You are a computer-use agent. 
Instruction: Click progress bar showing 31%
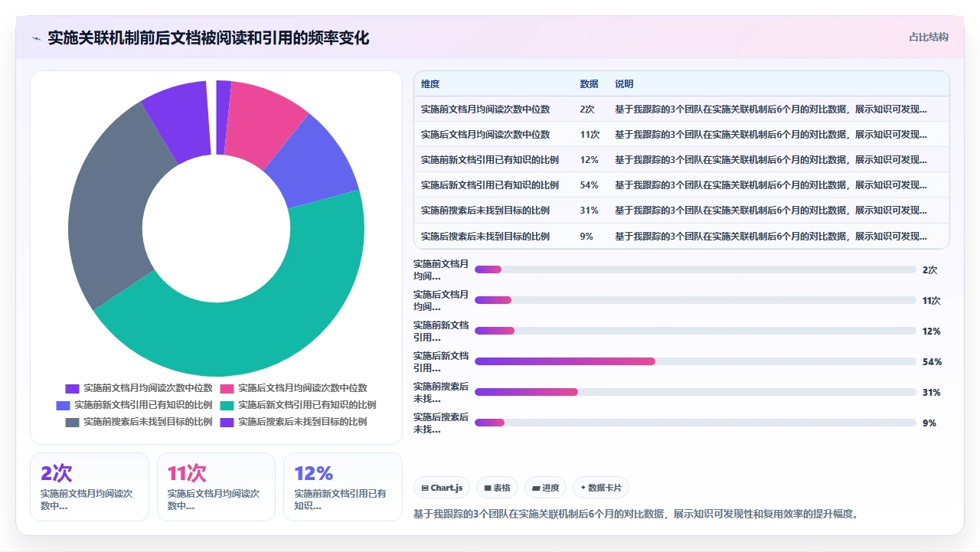click(x=695, y=392)
